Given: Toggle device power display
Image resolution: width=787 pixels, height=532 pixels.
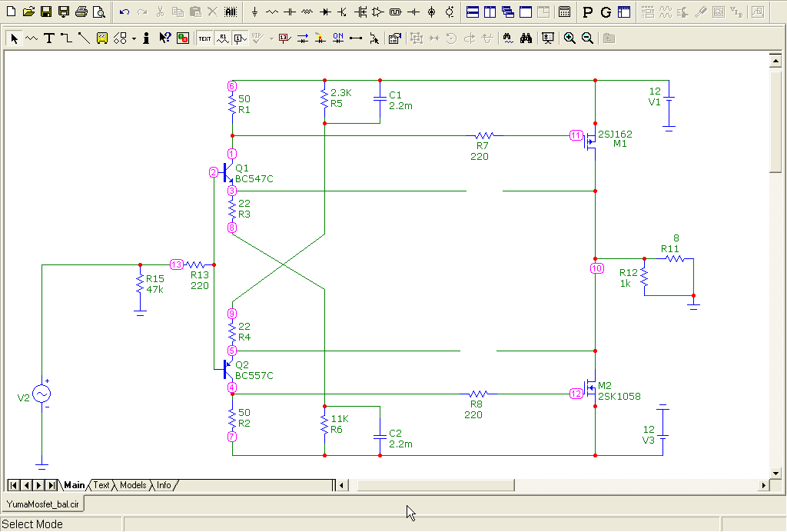Looking at the screenshot, I should coord(320,38).
